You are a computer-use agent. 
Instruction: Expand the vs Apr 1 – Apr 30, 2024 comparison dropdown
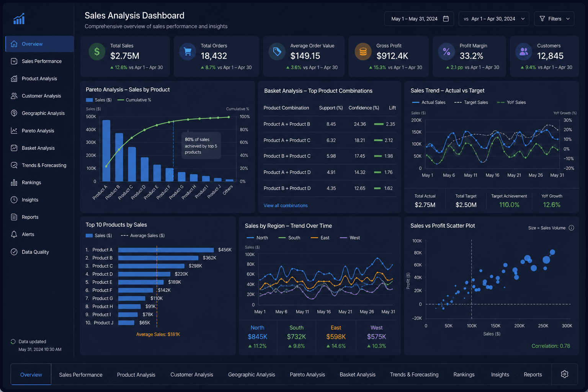point(494,19)
